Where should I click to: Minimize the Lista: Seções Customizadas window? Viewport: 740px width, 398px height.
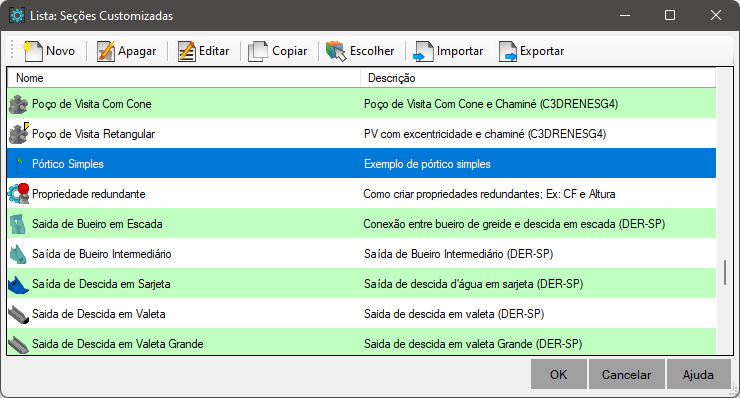coord(625,15)
